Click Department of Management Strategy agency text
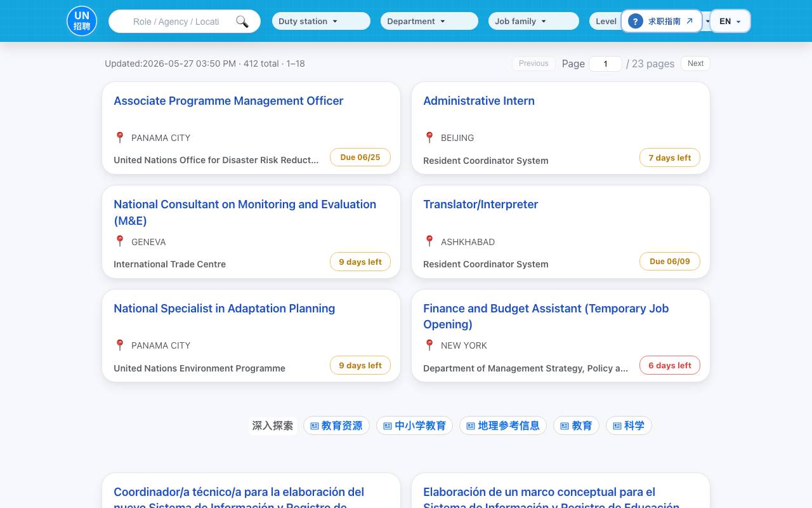 525,368
